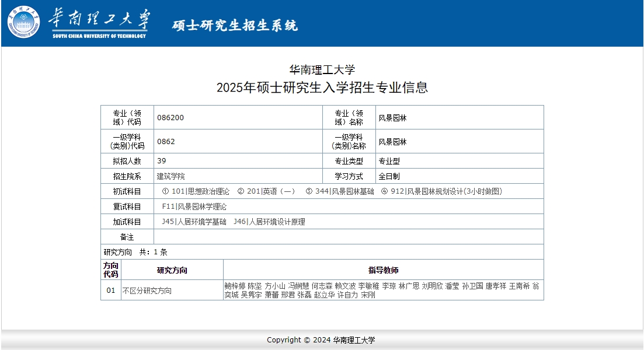Click the 拟招人数 label cell

click(x=127, y=161)
